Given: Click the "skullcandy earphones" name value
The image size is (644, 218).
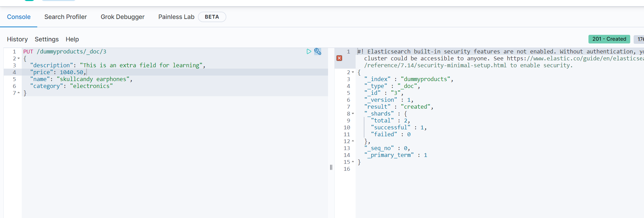Looking at the screenshot, I should click(93, 79).
